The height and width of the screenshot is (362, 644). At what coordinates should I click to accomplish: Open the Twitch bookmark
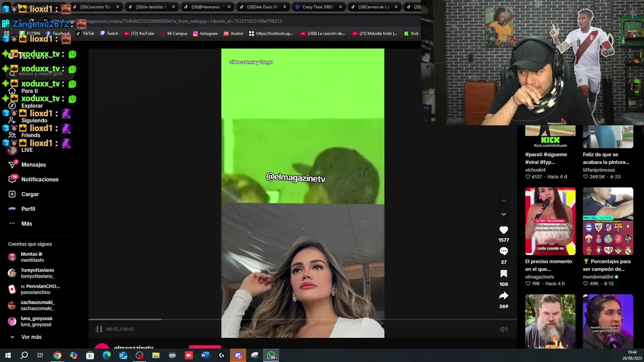109,34
